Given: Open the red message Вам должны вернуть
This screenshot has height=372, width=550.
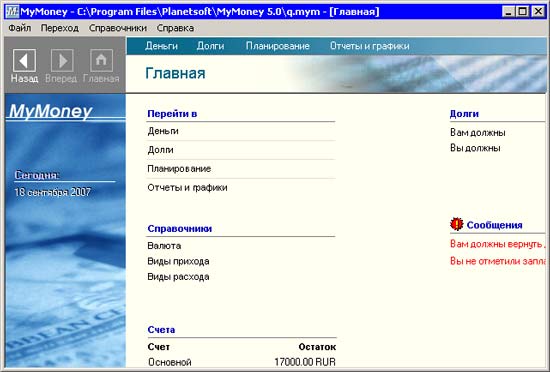Looking at the screenshot, I should [498, 244].
